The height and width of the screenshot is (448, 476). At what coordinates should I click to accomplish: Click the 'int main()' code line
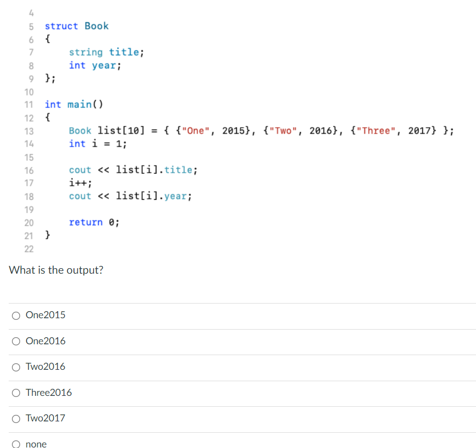tap(74, 104)
